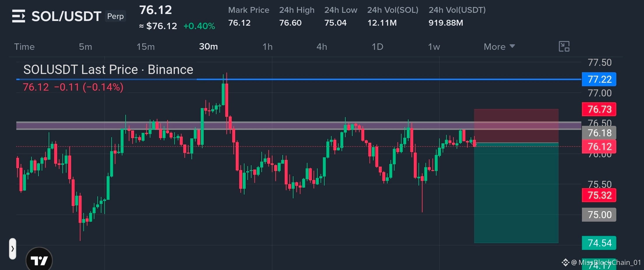Click the 77.00 price axis tick
Image resolution: width=644 pixels, height=270 pixels.
(x=600, y=93)
